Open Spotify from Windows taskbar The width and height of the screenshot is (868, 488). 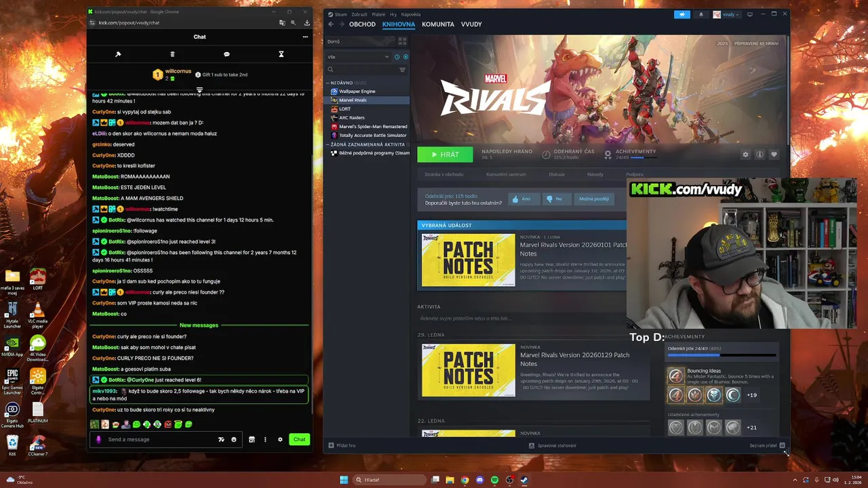[494, 480]
